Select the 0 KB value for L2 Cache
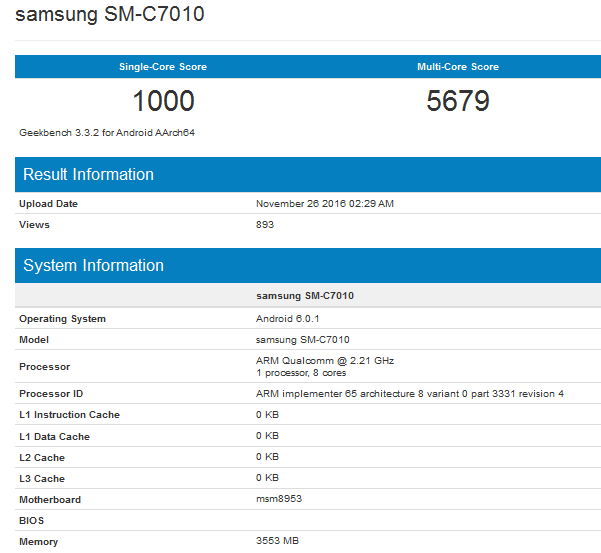601x553 pixels. (268, 457)
